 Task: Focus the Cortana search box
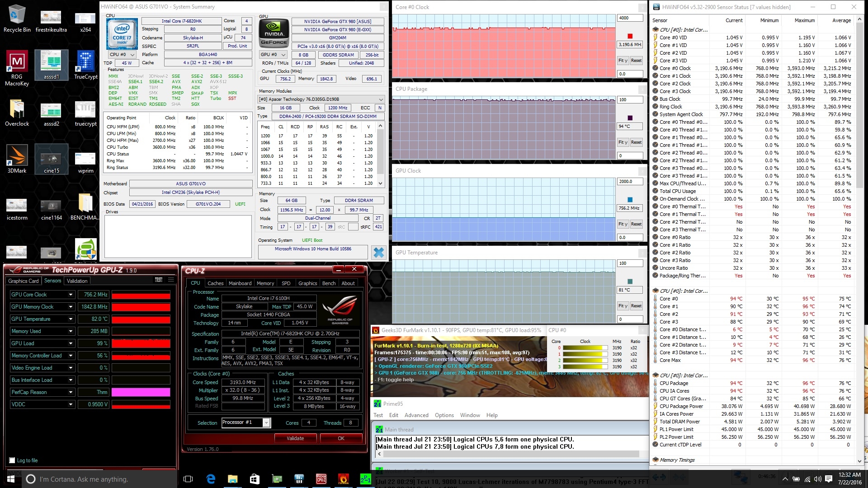pos(99,479)
